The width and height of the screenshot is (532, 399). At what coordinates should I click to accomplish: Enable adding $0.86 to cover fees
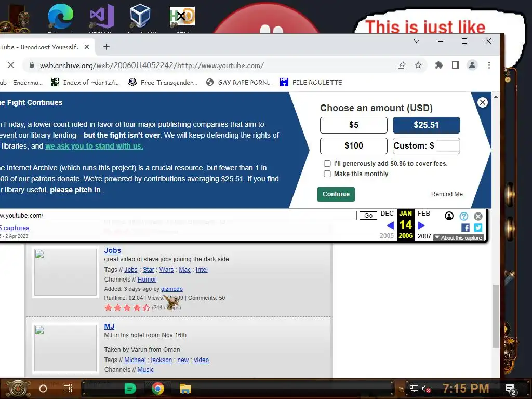pos(327,163)
